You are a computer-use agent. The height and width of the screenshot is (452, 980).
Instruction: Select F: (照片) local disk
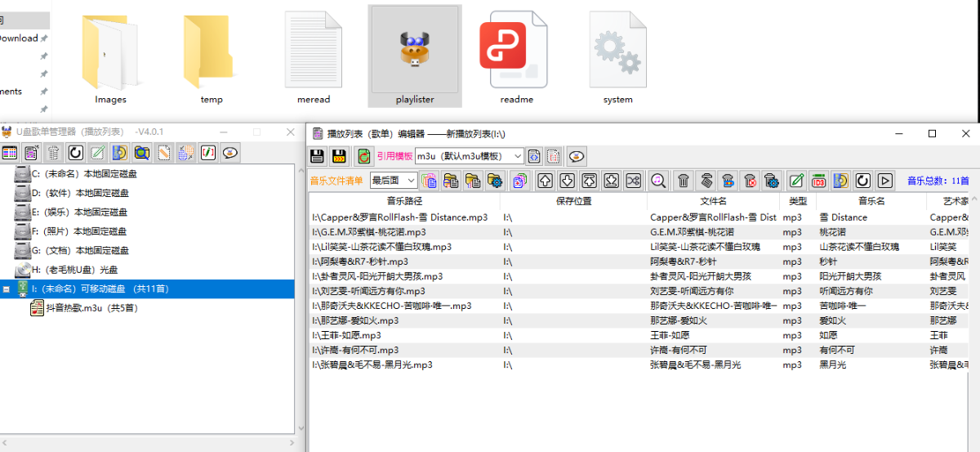80,231
